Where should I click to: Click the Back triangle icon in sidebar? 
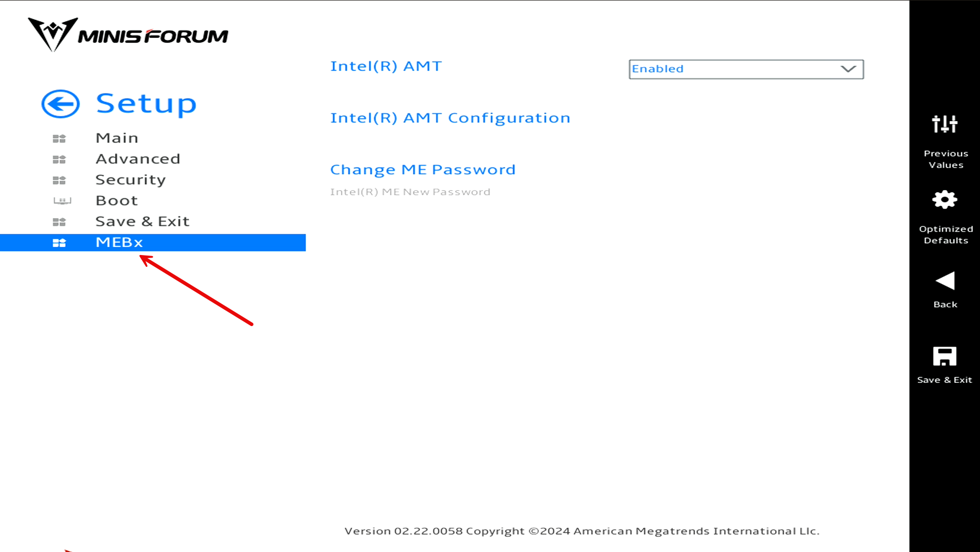pyautogui.click(x=945, y=280)
